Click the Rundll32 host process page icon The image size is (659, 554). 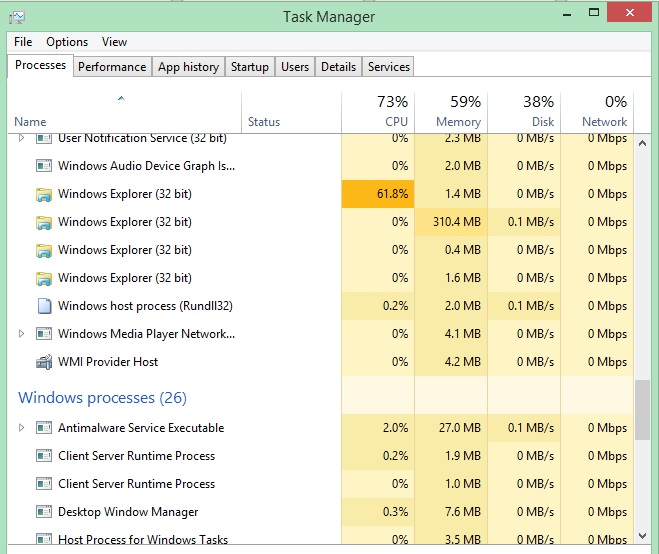click(x=44, y=306)
